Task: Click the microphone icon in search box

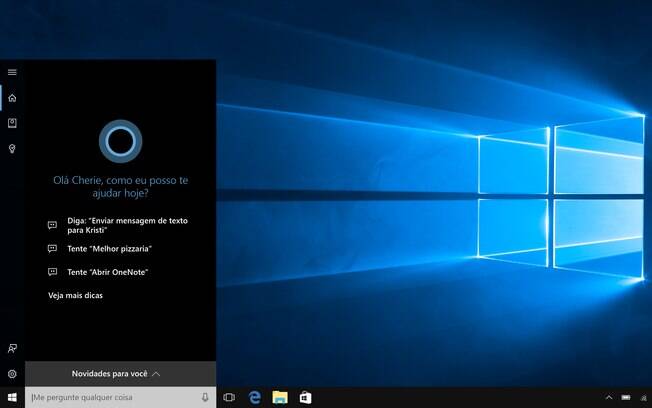Action: click(x=205, y=397)
